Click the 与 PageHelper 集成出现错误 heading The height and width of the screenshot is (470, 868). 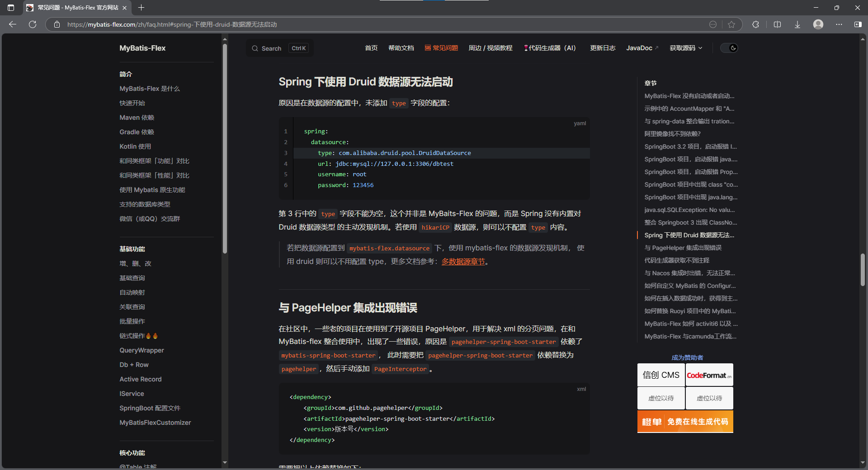point(348,308)
